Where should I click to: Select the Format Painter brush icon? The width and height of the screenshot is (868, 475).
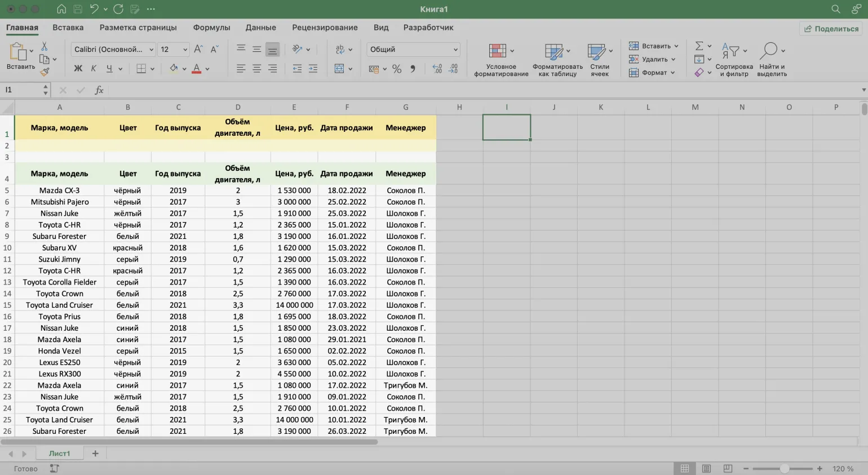point(45,72)
